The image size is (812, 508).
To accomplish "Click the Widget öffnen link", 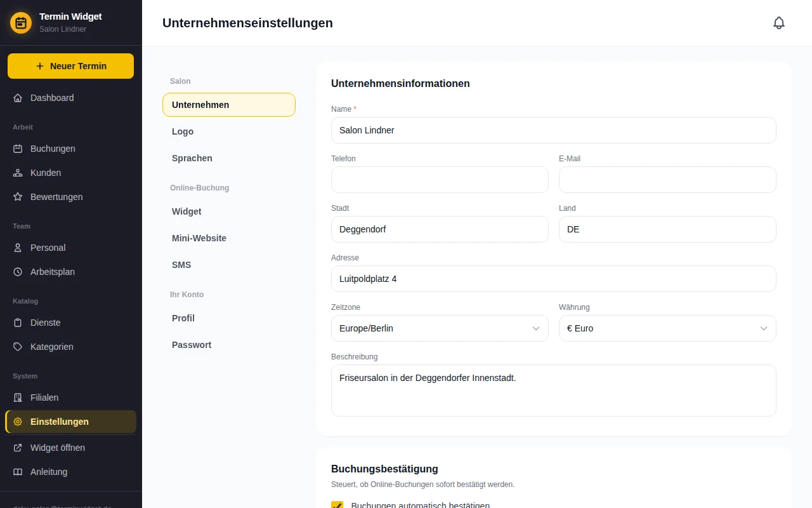I will (70, 448).
